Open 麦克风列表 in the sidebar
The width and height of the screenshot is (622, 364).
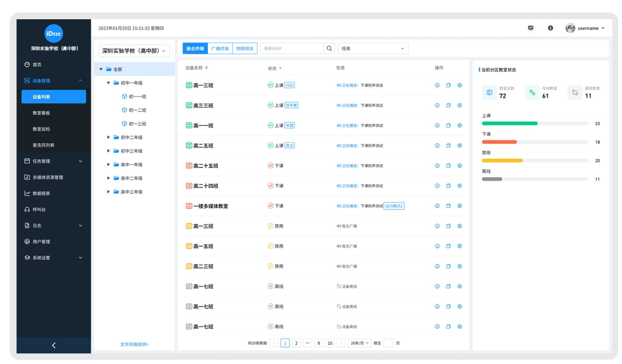click(x=44, y=145)
